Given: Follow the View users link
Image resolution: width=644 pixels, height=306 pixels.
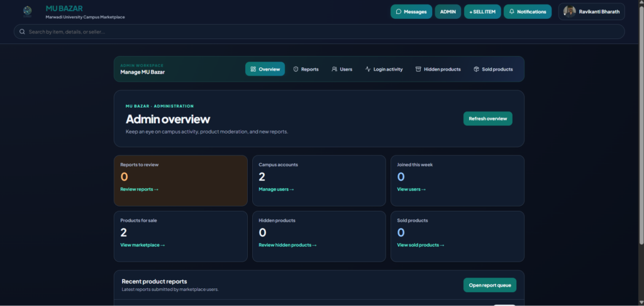Looking at the screenshot, I should pyautogui.click(x=411, y=189).
